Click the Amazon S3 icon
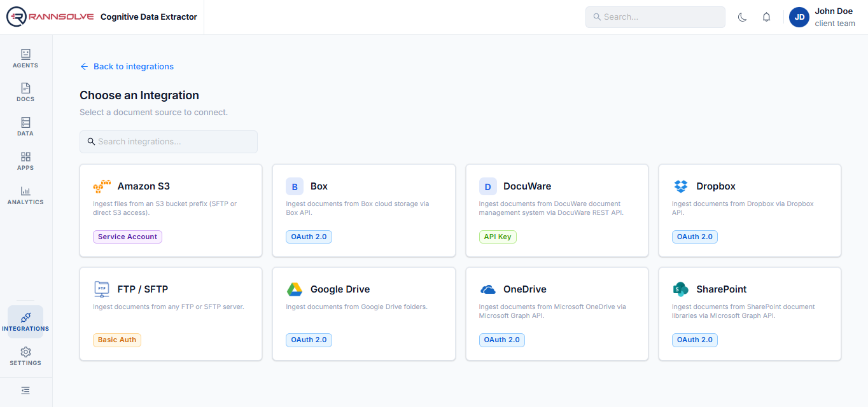Screen dimensions: 868x407 click(x=102, y=186)
